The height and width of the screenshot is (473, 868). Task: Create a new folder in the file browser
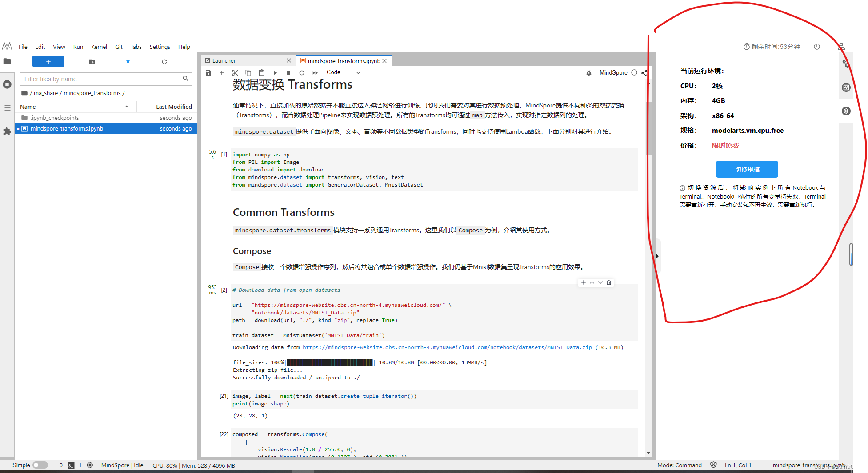[x=92, y=62]
